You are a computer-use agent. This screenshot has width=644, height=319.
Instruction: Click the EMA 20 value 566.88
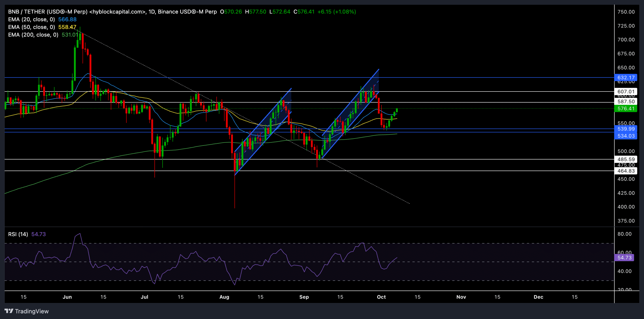[x=67, y=19]
